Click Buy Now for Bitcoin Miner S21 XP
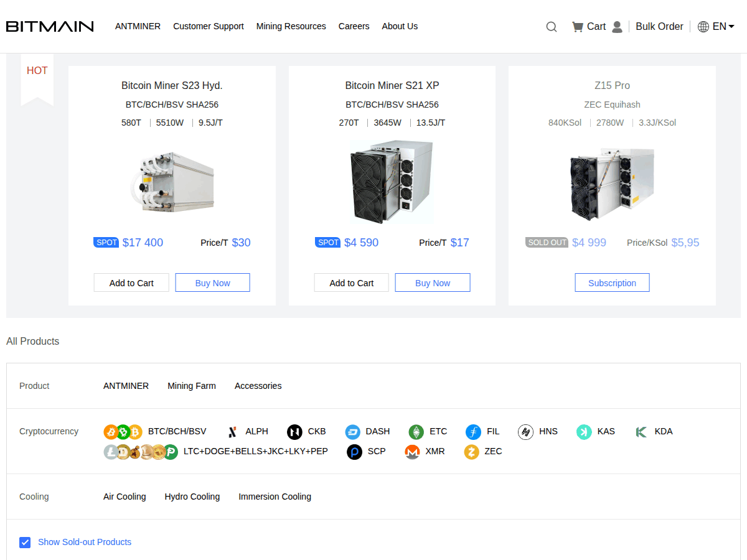This screenshot has height=560, width=747. pyautogui.click(x=432, y=282)
